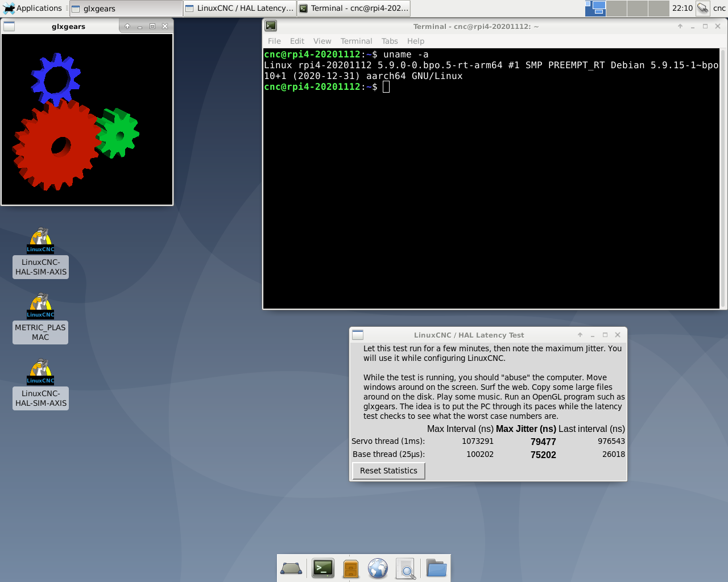
Task: Click the clock showing 22:10
Action: (x=682, y=8)
